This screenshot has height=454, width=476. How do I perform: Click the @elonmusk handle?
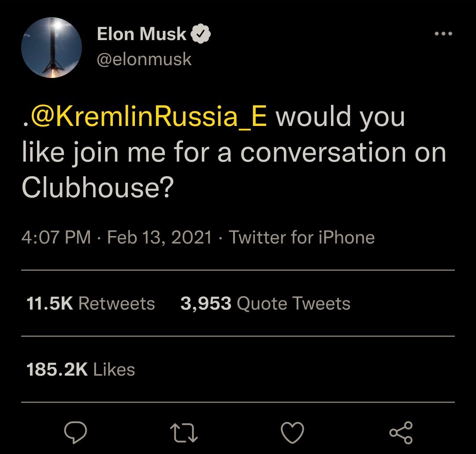(144, 59)
